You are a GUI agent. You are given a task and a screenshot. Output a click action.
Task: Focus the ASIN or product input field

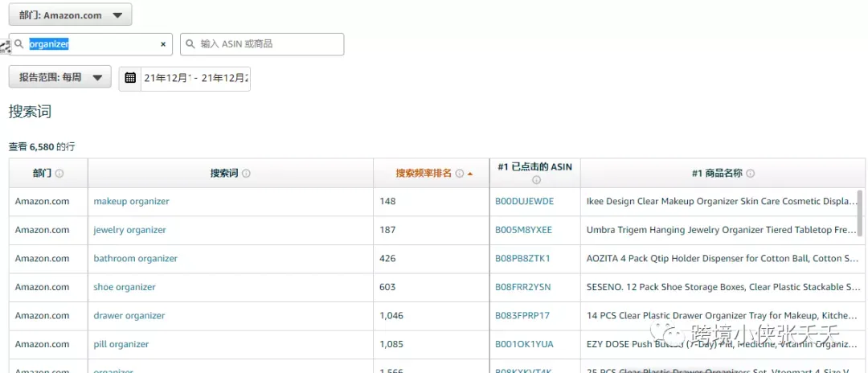click(262, 44)
